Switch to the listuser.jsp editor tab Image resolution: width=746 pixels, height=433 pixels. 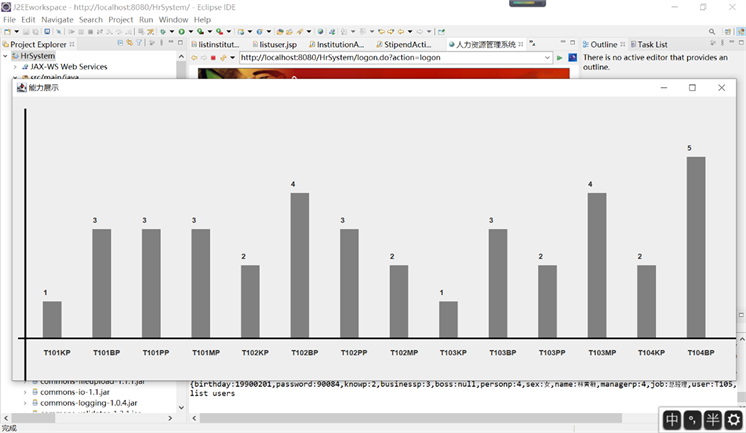click(277, 44)
